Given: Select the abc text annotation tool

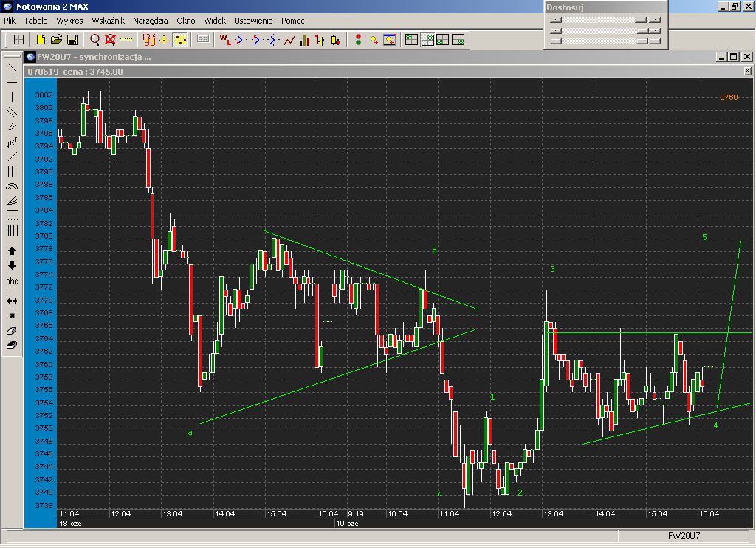Looking at the screenshot, I should 12,281.
